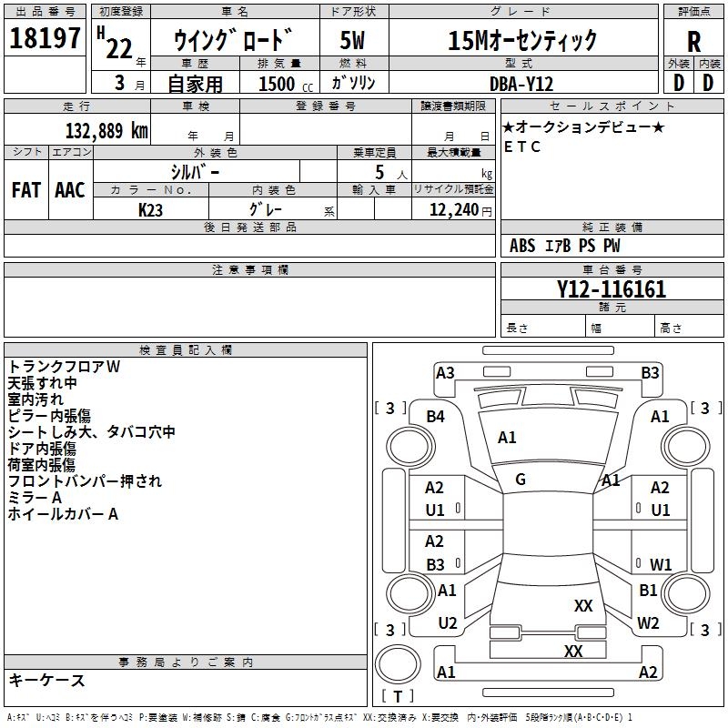Click the ETC sales point entry
Viewport: 728px width, 728px height.
[x=522, y=147]
